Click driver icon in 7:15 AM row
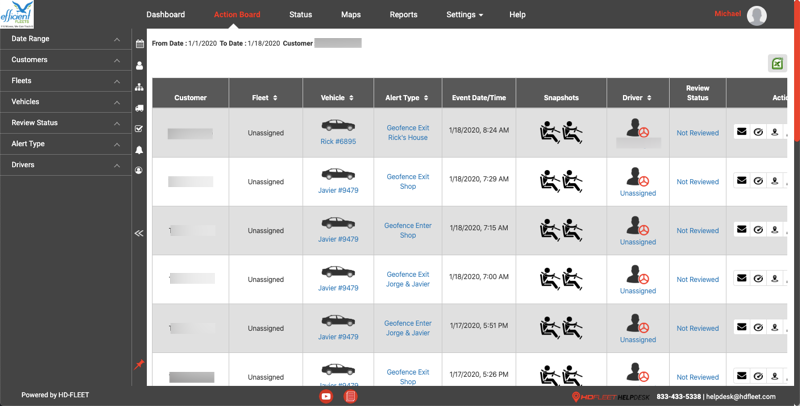The height and width of the screenshot is (406, 800). (638, 225)
